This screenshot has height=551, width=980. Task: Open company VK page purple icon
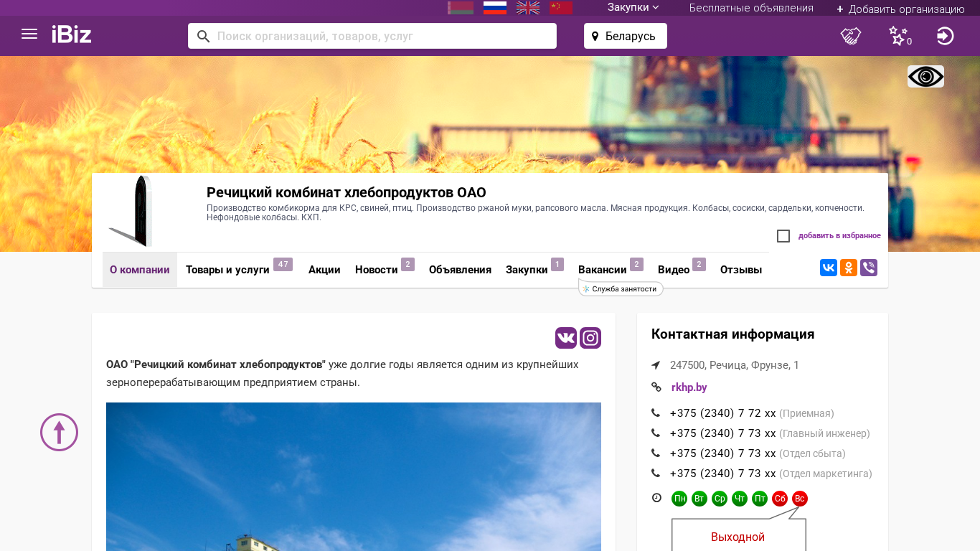tap(566, 338)
